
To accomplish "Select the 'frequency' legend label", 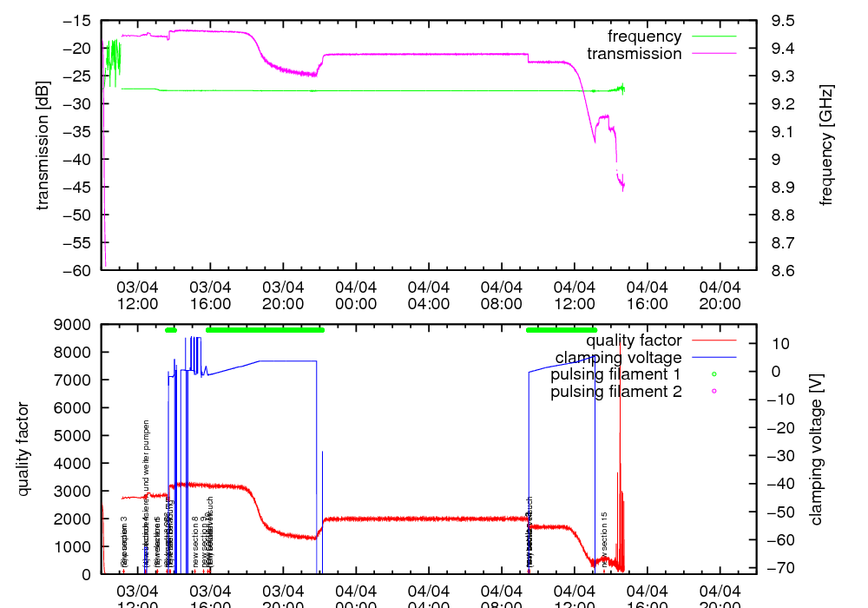I will (x=644, y=36).
